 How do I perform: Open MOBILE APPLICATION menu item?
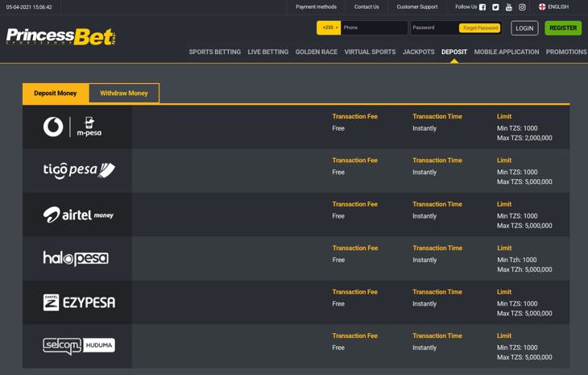click(507, 52)
